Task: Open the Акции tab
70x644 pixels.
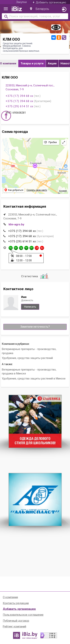Action: [x=52, y=63]
